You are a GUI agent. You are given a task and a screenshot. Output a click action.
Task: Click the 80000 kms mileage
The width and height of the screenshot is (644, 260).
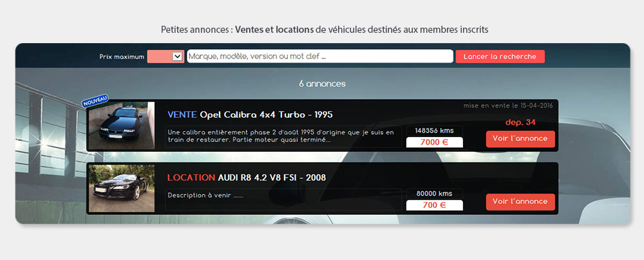point(434,194)
